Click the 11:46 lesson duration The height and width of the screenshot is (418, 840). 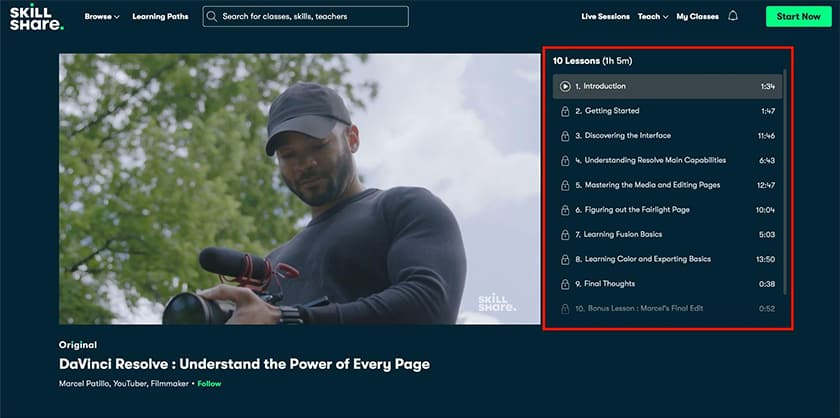click(766, 136)
